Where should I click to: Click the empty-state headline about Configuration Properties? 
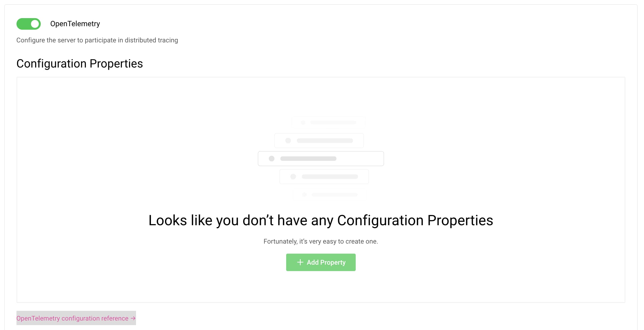tap(321, 220)
